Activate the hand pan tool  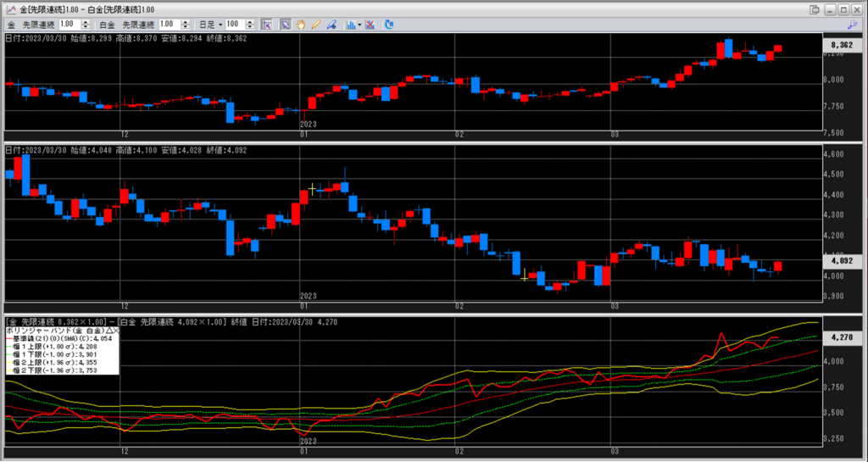pos(300,25)
